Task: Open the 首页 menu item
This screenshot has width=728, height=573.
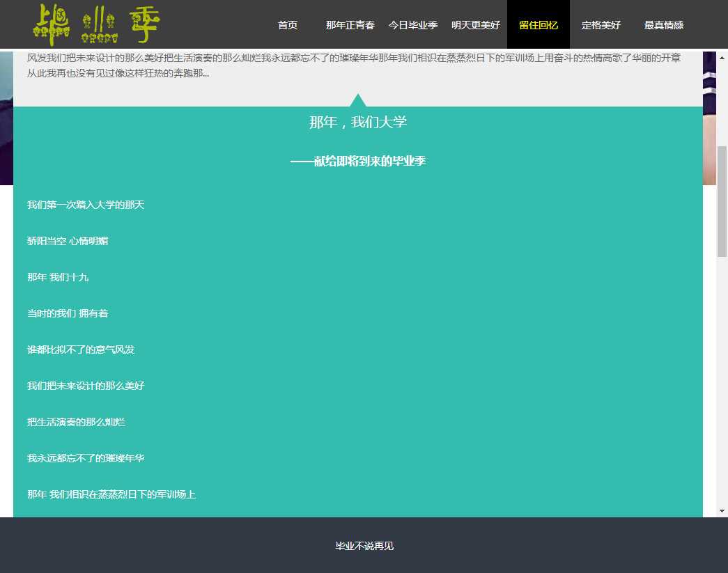Action: point(287,25)
